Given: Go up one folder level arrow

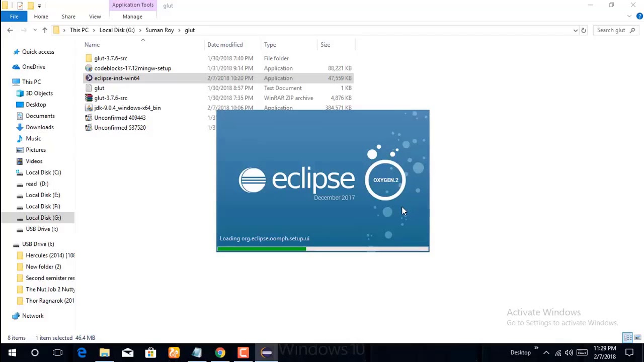Looking at the screenshot, I should 45,30.
